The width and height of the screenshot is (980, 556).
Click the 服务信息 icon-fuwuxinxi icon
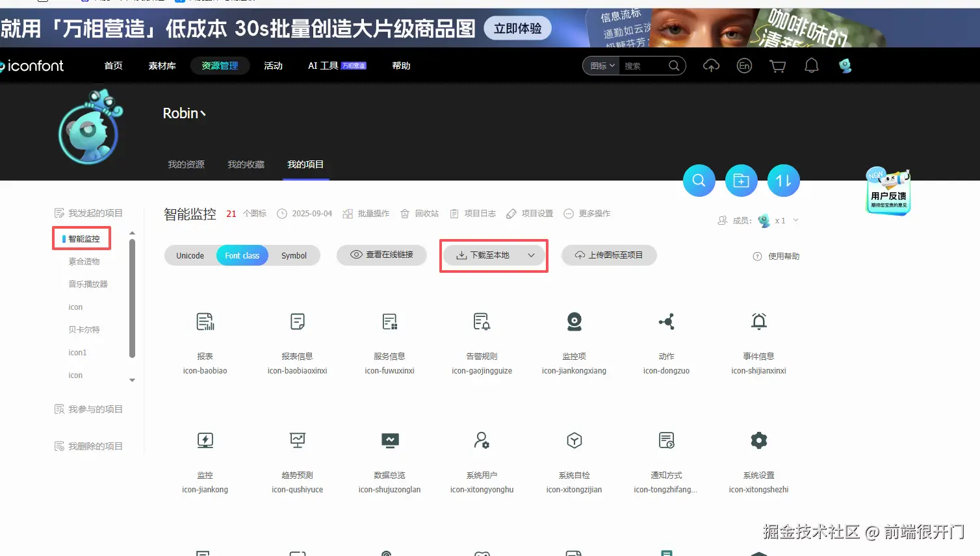coord(390,322)
